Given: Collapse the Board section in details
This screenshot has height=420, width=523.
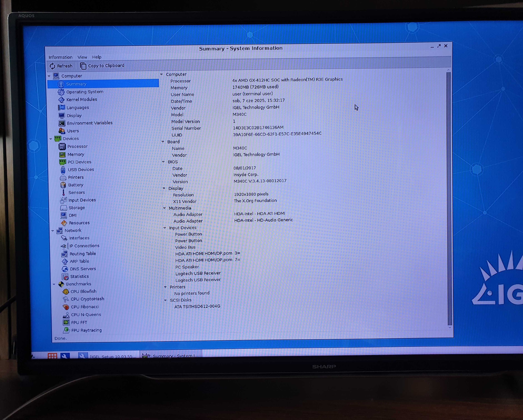Looking at the screenshot, I should coord(163,142).
